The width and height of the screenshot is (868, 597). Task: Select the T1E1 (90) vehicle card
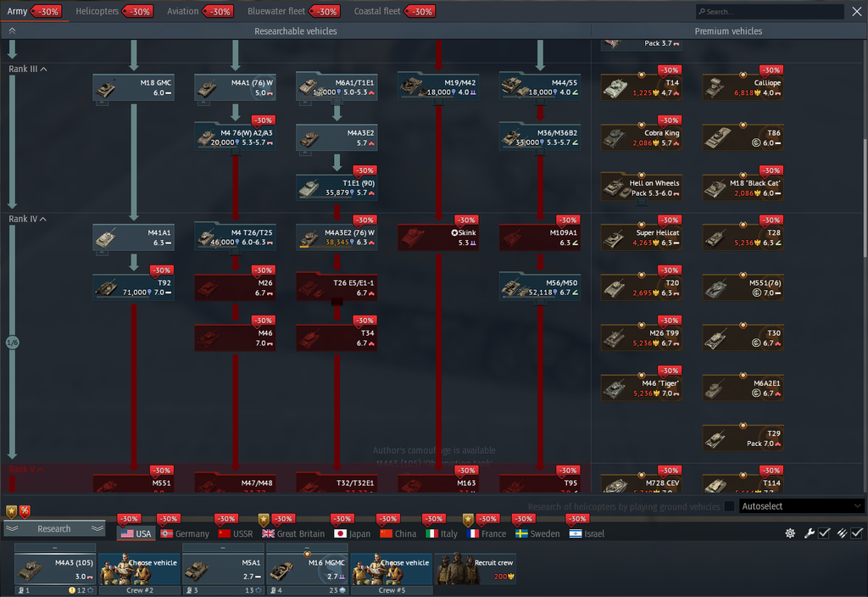click(x=337, y=187)
